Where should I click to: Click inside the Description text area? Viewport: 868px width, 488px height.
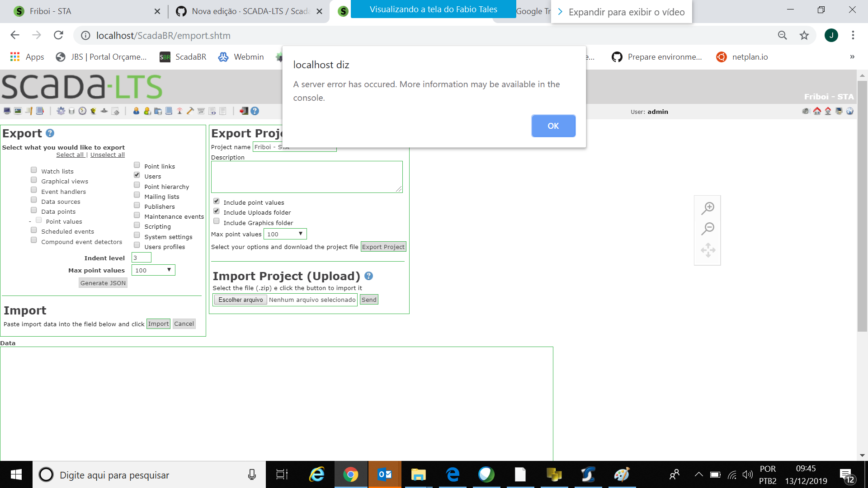click(307, 177)
